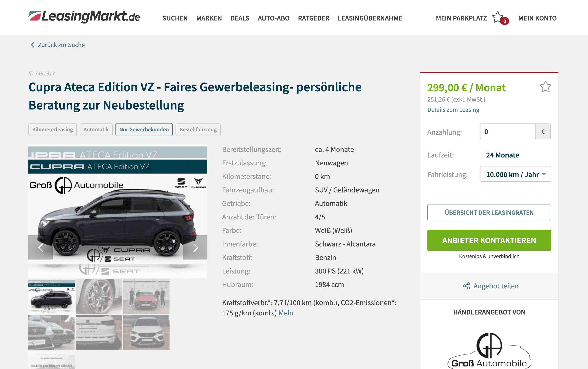Click the back chevron next to Zurück zur Suche
The width and height of the screenshot is (588, 369).
(x=32, y=45)
